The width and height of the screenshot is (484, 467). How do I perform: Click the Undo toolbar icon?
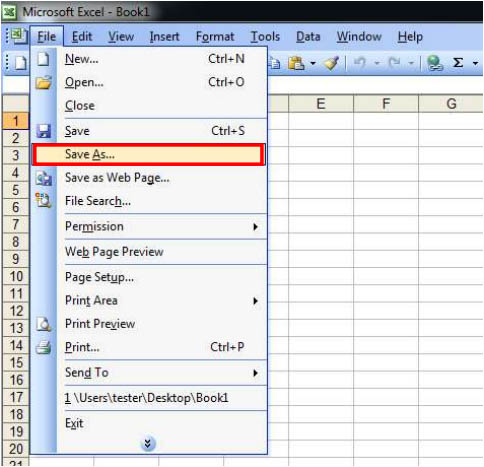coord(360,63)
